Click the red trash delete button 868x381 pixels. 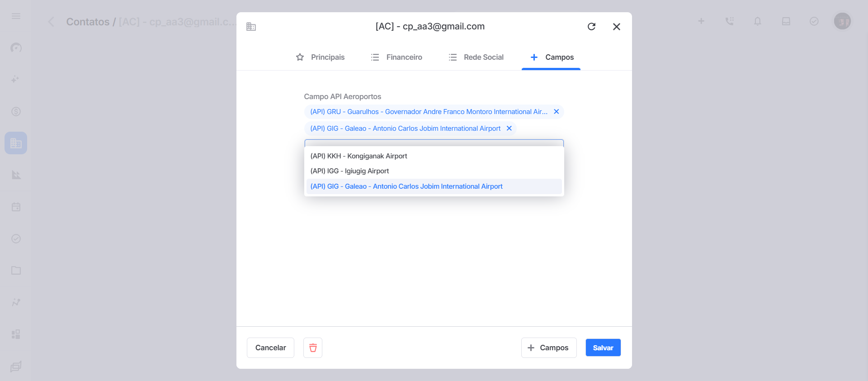point(313,348)
